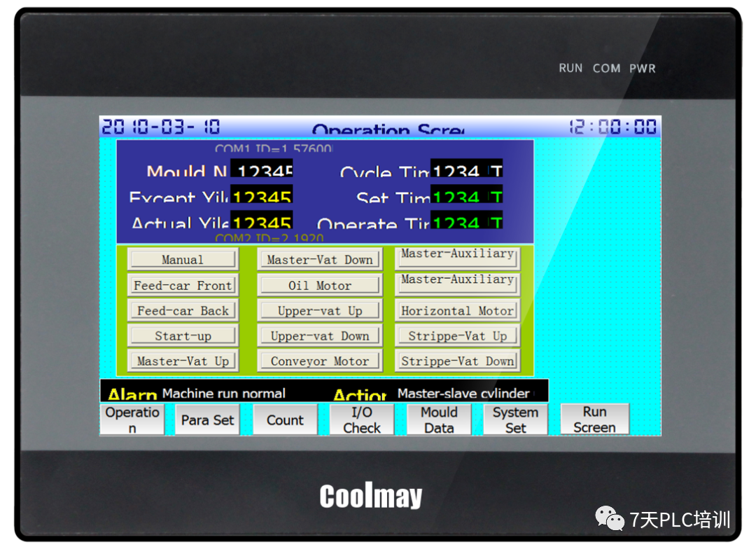This screenshot has width=756, height=554.
Task: Click the date display 2010-03-10
Action: point(161,127)
